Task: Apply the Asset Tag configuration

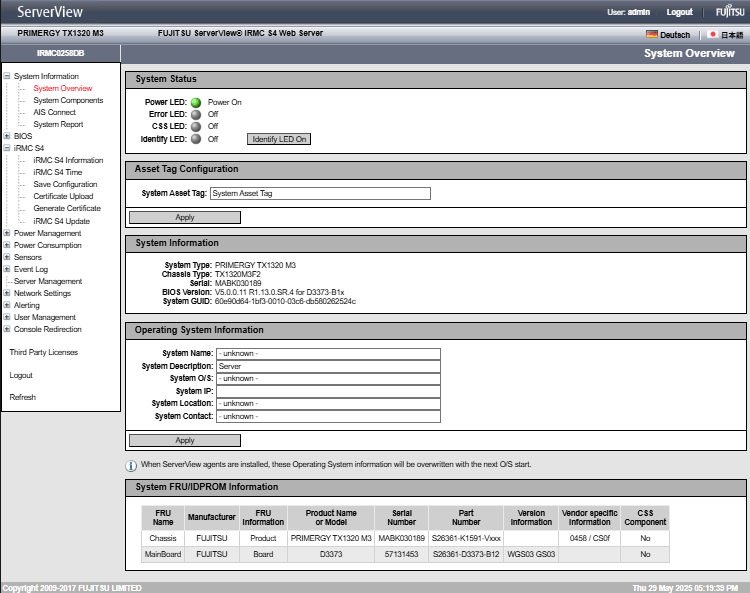Action: tap(185, 217)
